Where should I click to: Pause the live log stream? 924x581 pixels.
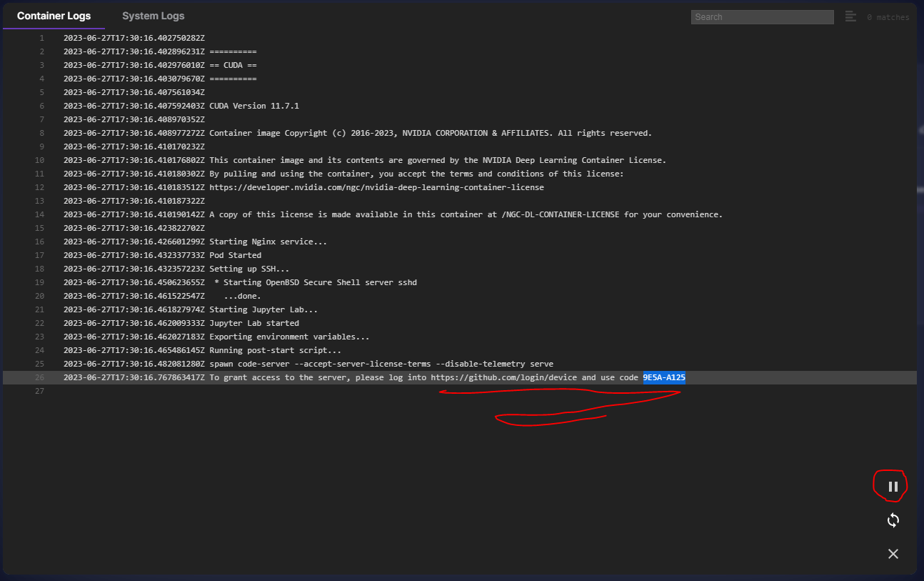coord(893,487)
